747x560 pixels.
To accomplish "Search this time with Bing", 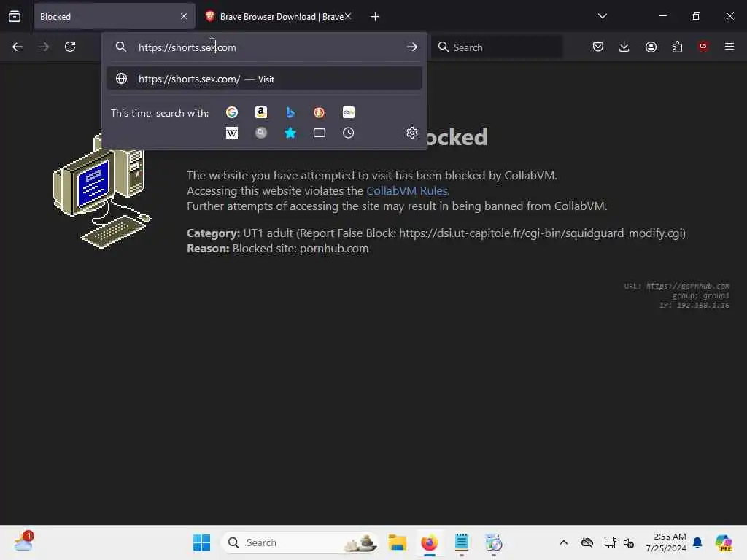I will click(290, 112).
